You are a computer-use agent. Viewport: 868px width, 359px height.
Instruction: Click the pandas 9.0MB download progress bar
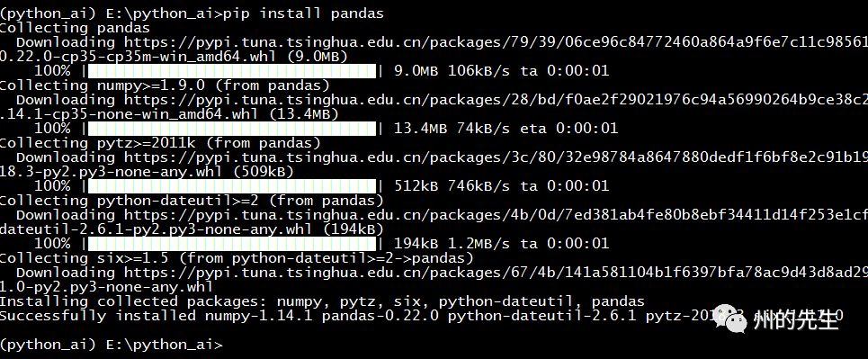pos(232,71)
